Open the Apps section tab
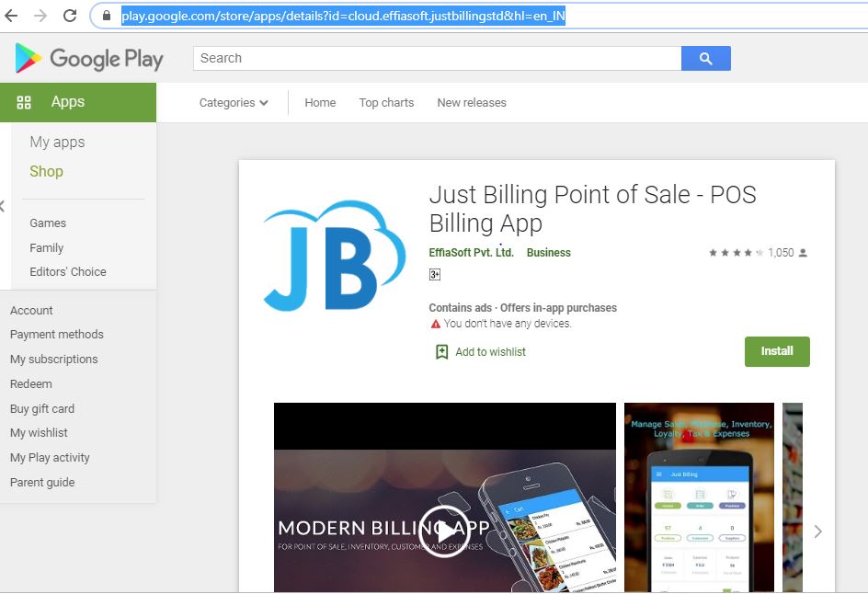This screenshot has width=868, height=594. point(78,102)
